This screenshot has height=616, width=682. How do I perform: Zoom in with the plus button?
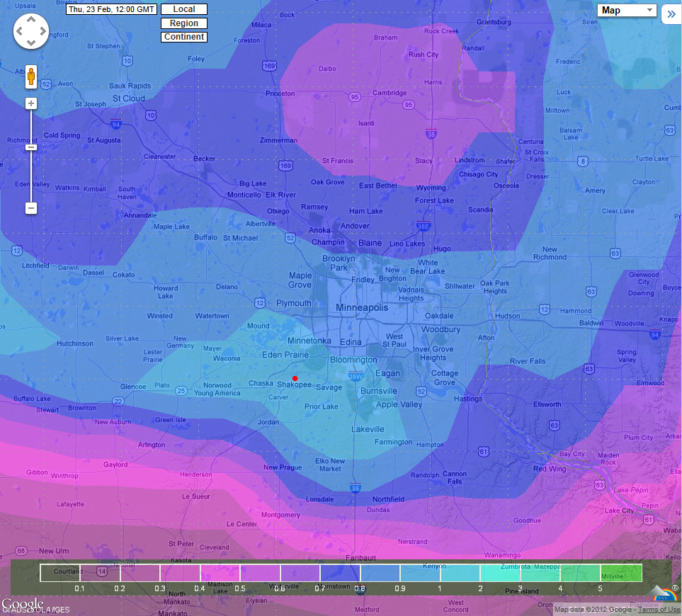[31, 103]
